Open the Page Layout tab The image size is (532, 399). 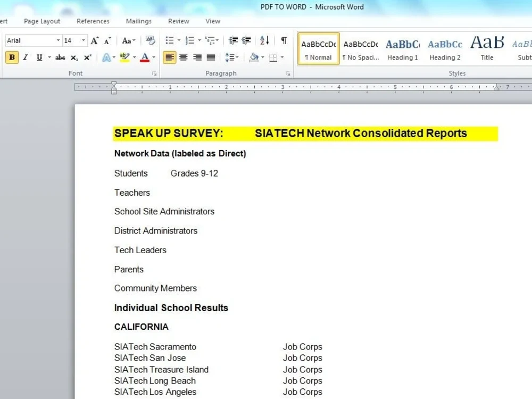(42, 21)
